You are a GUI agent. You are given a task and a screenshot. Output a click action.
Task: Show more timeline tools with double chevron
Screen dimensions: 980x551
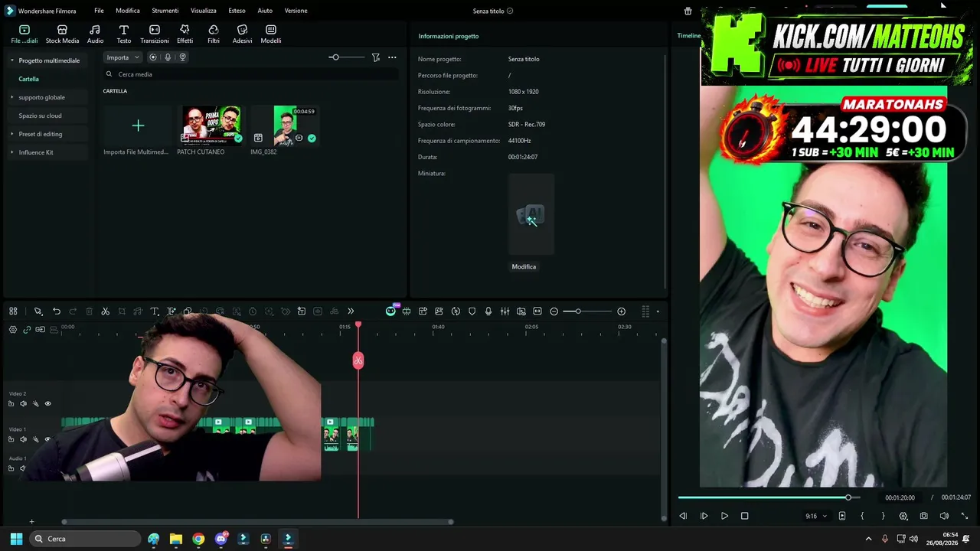pos(351,311)
